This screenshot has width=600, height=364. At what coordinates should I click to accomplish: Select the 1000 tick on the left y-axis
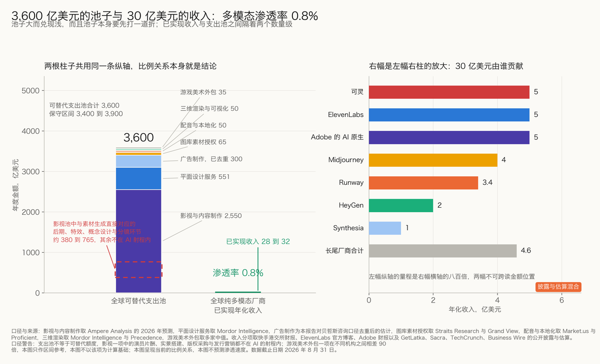(31, 253)
